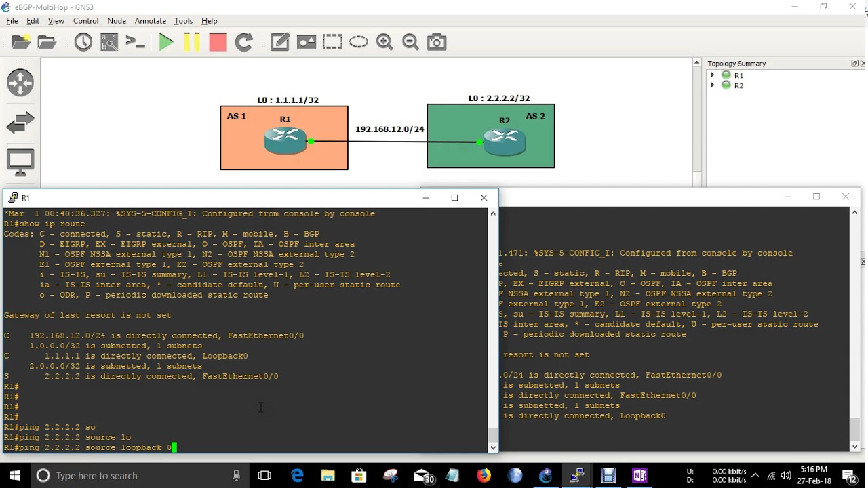The height and width of the screenshot is (488, 868).
Task: Stop all nodes with red square button
Action: (218, 42)
